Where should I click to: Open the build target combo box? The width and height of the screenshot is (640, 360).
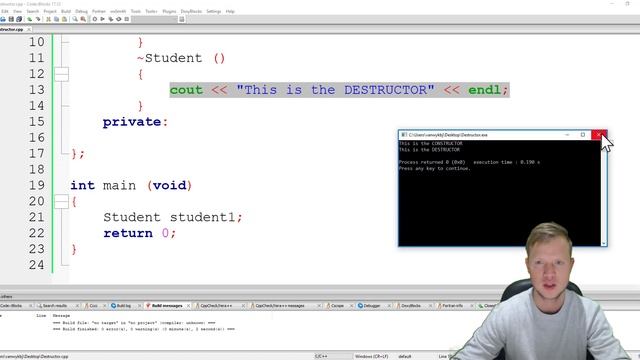(154, 19)
